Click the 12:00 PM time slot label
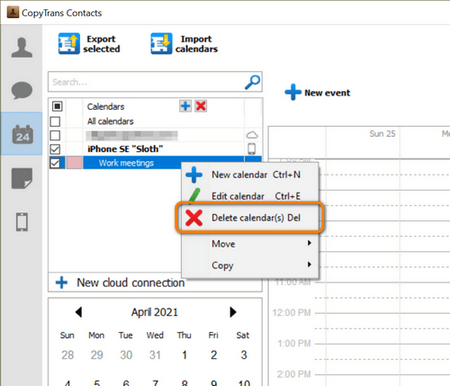 (292, 313)
